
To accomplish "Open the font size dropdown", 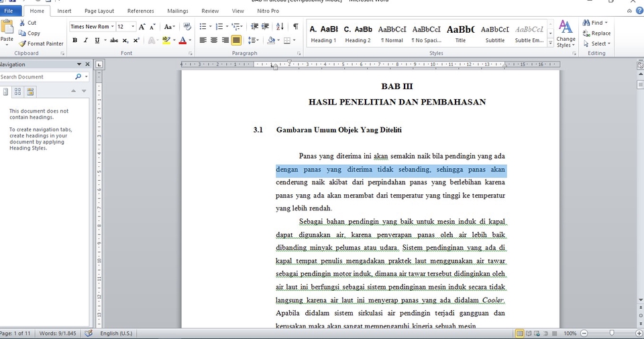I will point(133,27).
